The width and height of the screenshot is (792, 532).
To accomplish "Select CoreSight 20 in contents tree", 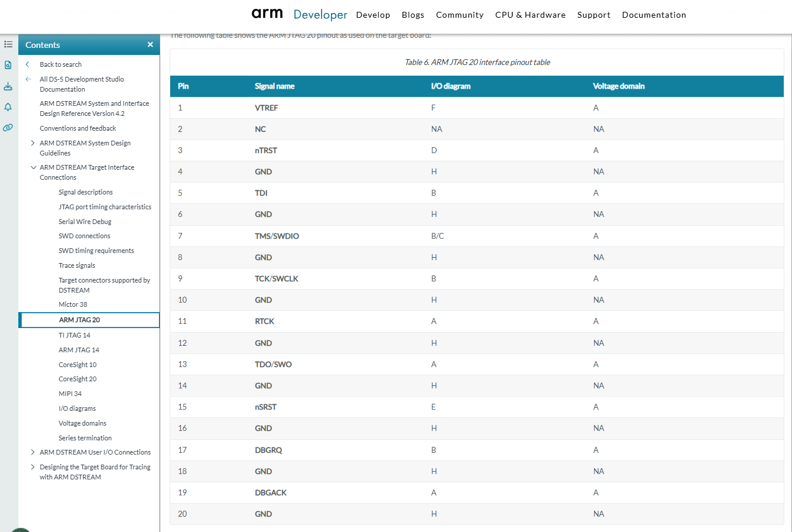I will [x=77, y=379].
